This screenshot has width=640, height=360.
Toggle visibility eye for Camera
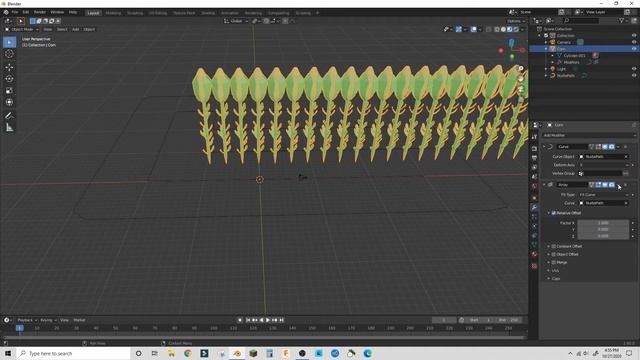click(634, 42)
